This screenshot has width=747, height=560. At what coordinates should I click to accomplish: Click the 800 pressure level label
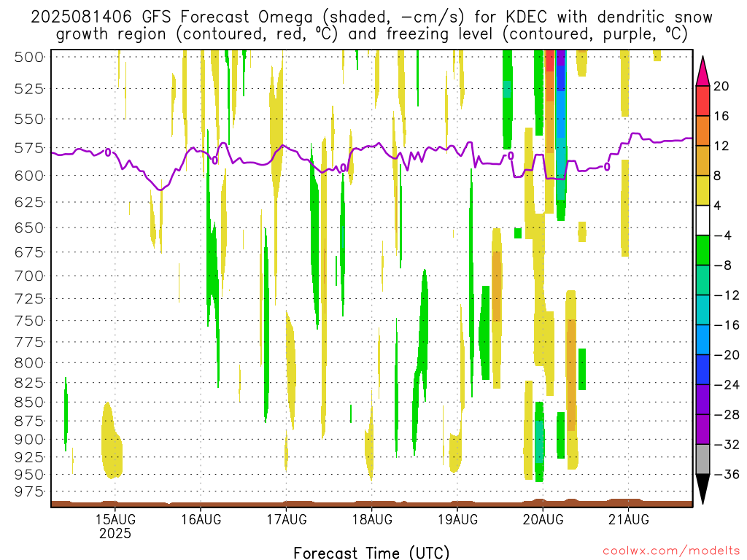(29, 363)
